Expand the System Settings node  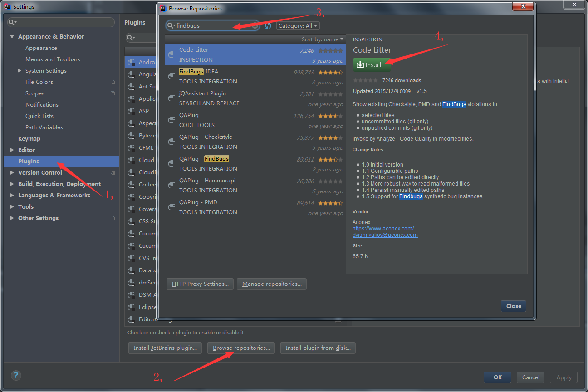[x=19, y=71]
